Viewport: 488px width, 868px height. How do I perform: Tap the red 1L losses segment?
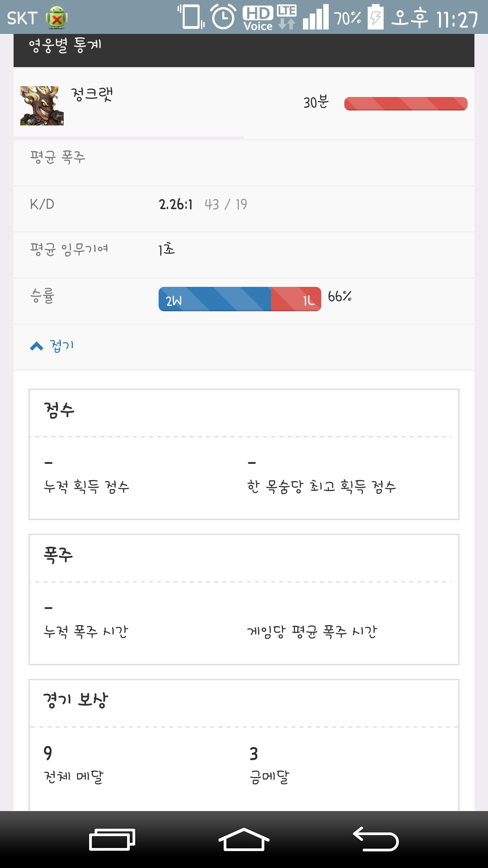[296, 299]
